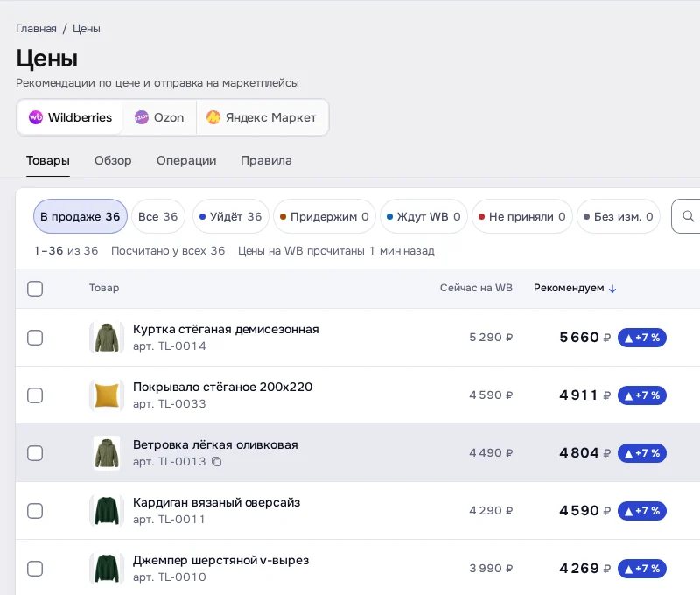Viewport: 700px width, 595px height.
Task: Tick the select-all checkbox in table header
Action: click(x=35, y=289)
